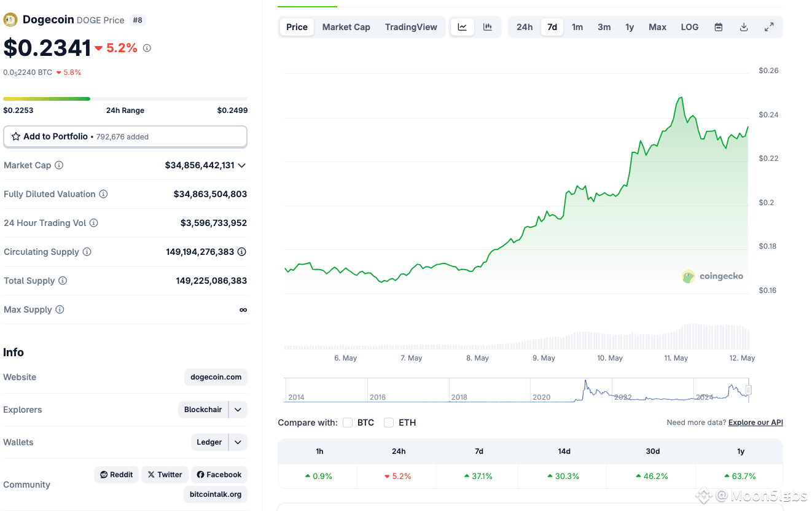
Task: Select the Price chart tab
Action: point(297,27)
